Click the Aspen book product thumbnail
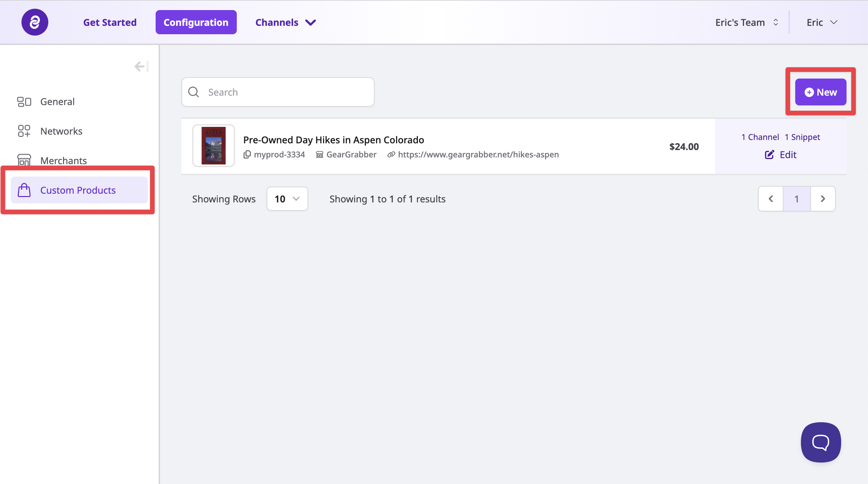Viewport: 868px width, 484px height. coord(213,146)
